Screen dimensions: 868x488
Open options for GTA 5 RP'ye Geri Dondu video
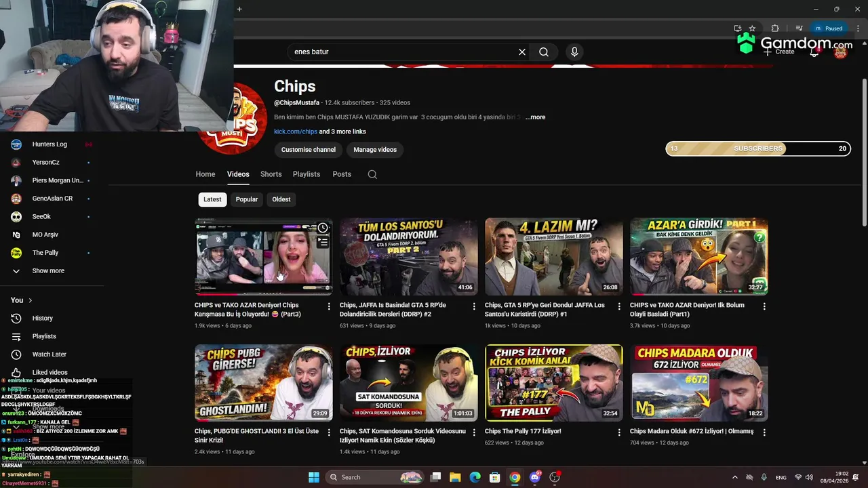[x=619, y=306]
